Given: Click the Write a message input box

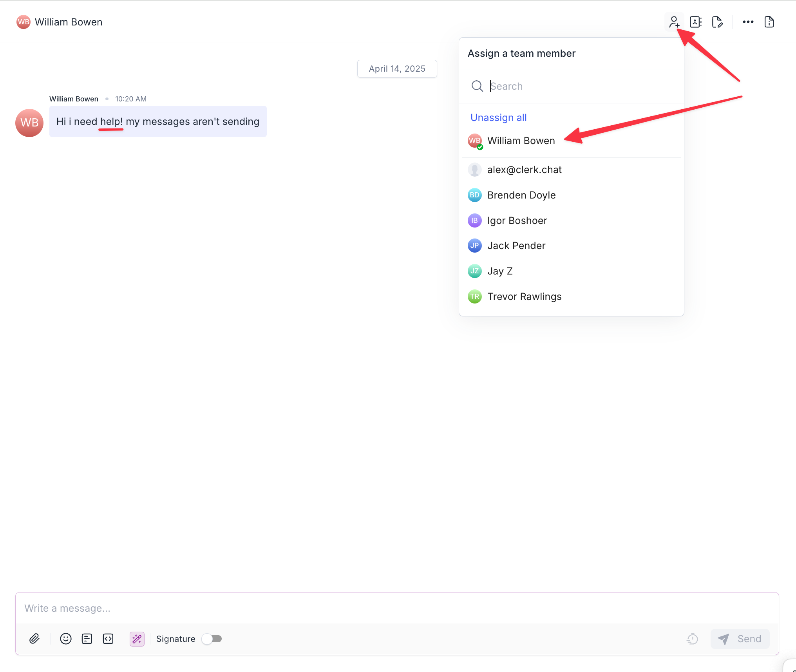Looking at the screenshot, I should coord(397,608).
